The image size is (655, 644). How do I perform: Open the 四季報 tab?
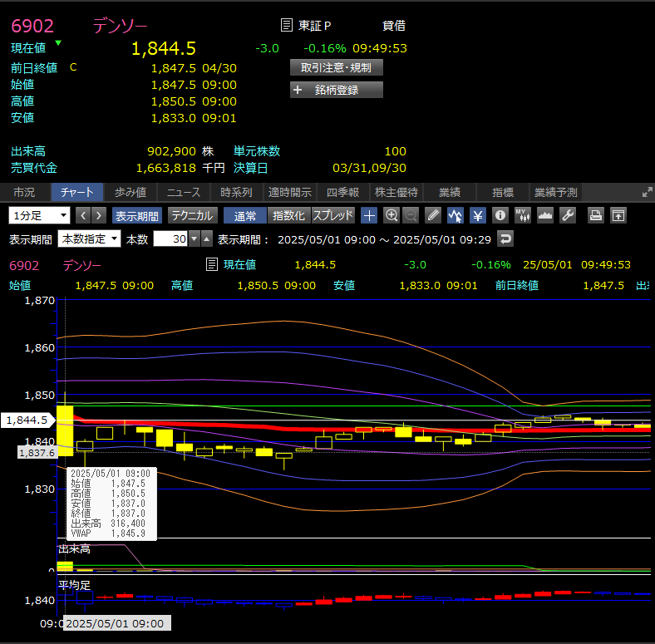(x=343, y=192)
